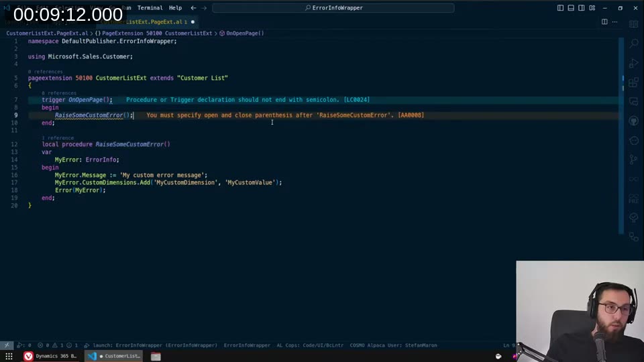Viewport: 644px width, 362px height.
Task: Open the Extensions view icon
Action: click(634, 82)
